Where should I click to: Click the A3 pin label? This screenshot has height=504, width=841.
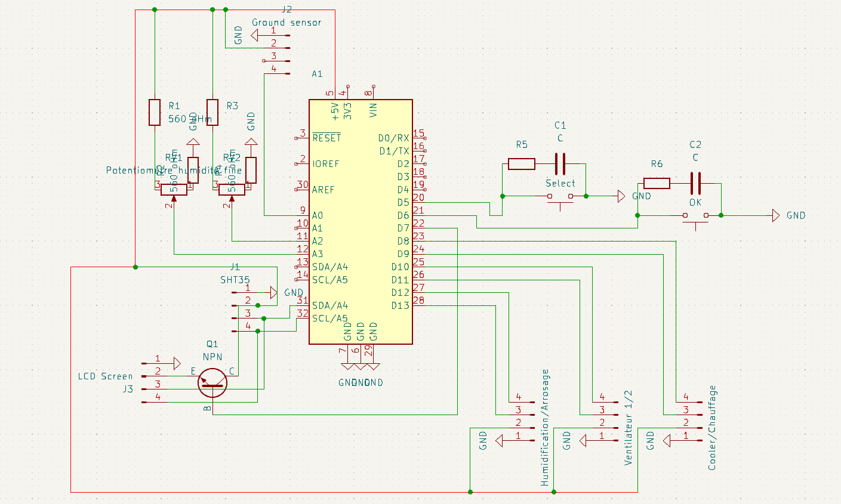(318, 254)
